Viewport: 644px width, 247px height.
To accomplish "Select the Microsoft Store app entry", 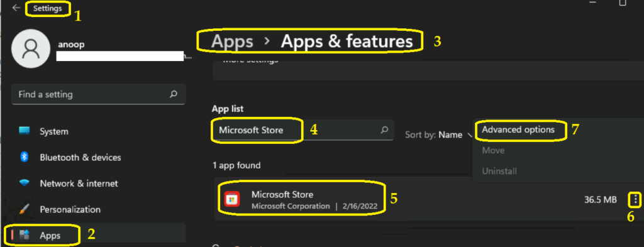I will (427, 199).
